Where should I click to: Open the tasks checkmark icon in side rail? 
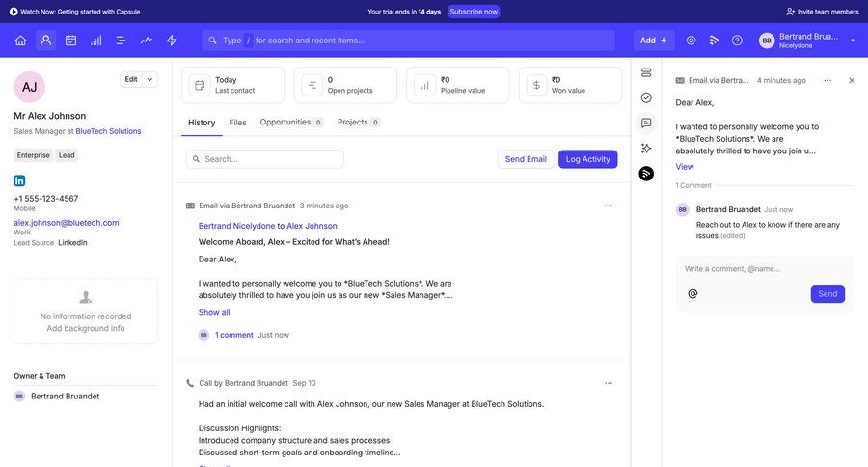point(646,97)
